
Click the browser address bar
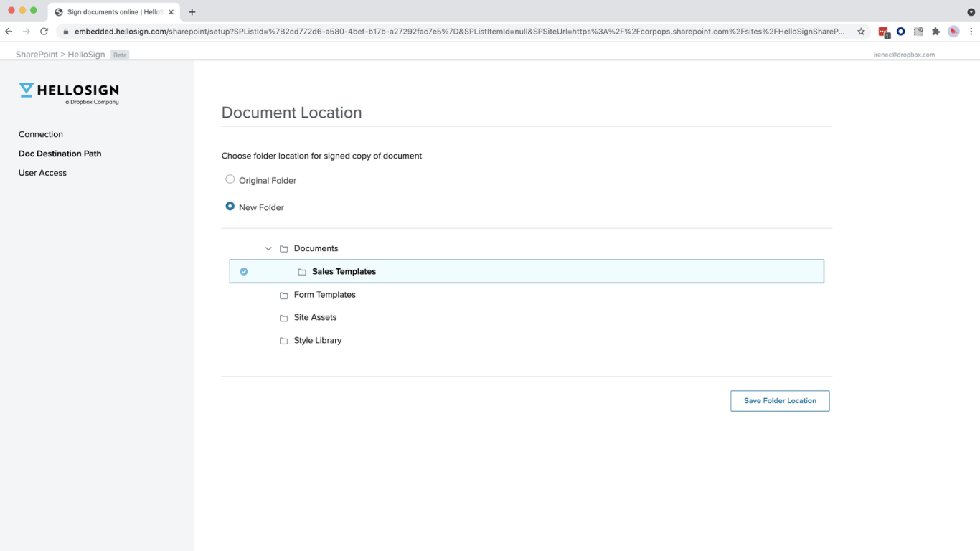point(459,32)
